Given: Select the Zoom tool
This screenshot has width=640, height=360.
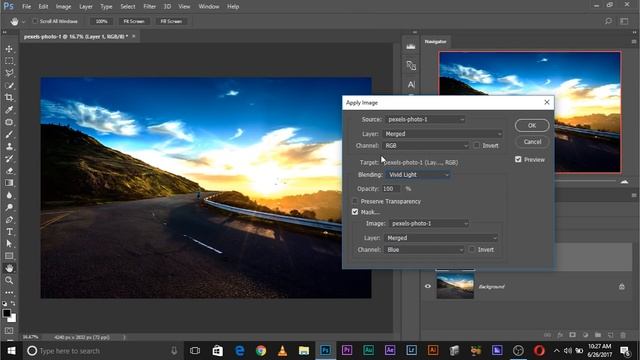Looking at the screenshot, I should [9, 280].
